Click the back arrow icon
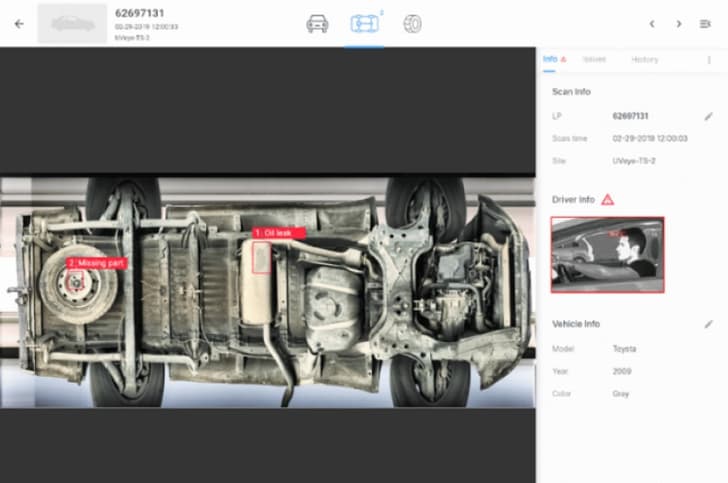Screen dimensions: 728x483 (17, 24)
